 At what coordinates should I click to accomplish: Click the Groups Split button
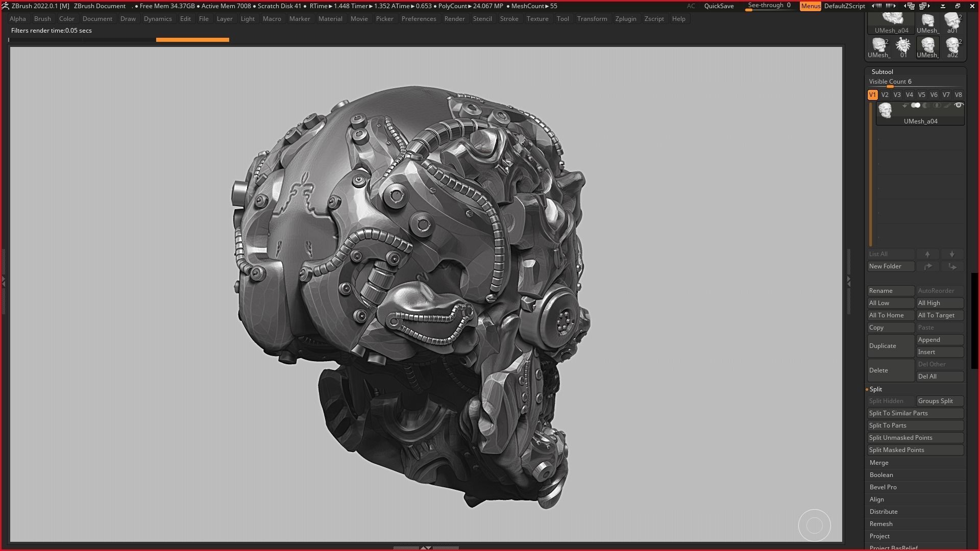pyautogui.click(x=940, y=401)
